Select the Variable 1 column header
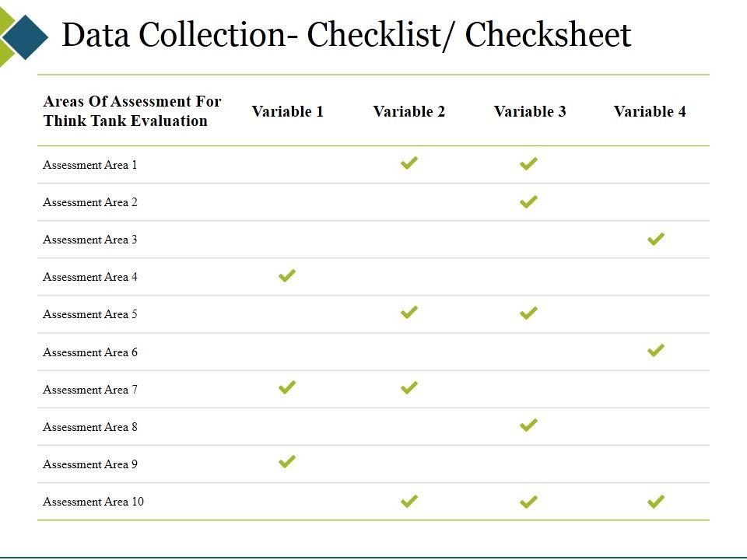The image size is (747, 560). point(287,111)
